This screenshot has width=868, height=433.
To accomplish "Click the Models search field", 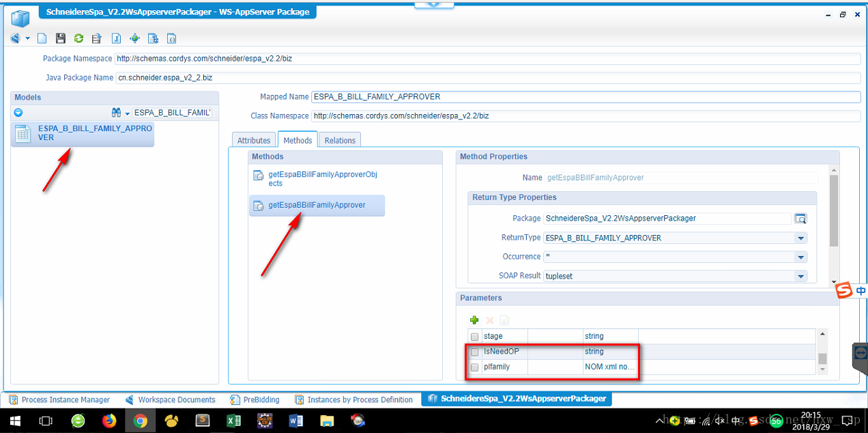I will tap(172, 113).
